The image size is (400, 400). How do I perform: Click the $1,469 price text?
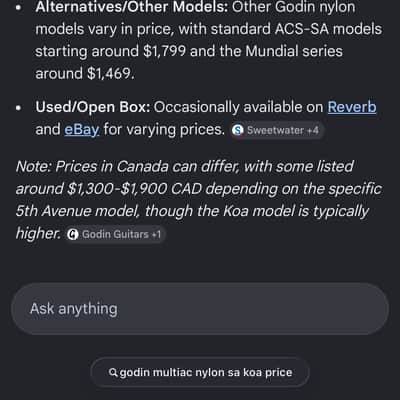[110, 74]
